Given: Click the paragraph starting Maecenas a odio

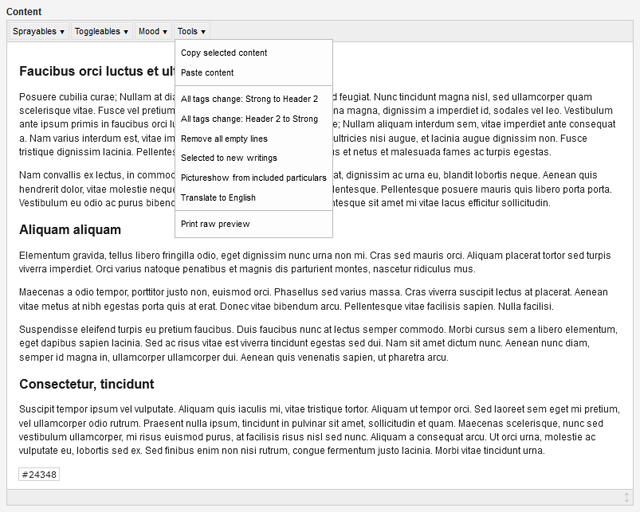Looking at the screenshot, I should (313, 299).
